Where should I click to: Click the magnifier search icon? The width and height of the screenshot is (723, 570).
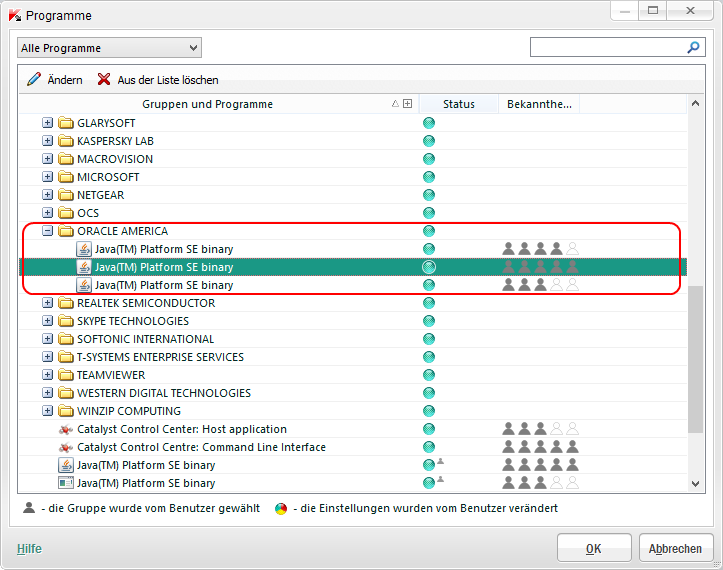pos(693,47)
